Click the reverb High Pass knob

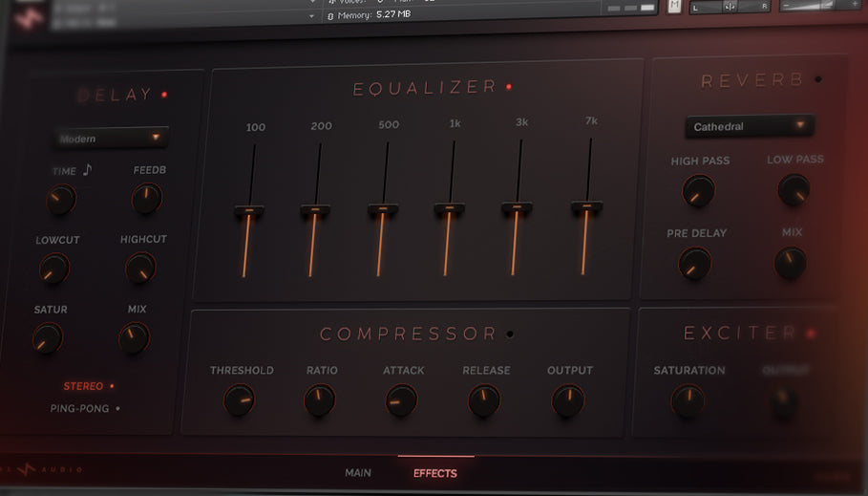[698, 190]
